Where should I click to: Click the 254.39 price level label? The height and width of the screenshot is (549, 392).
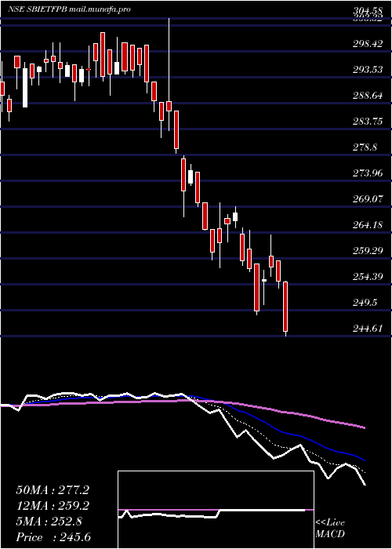[x=367, y=277]
